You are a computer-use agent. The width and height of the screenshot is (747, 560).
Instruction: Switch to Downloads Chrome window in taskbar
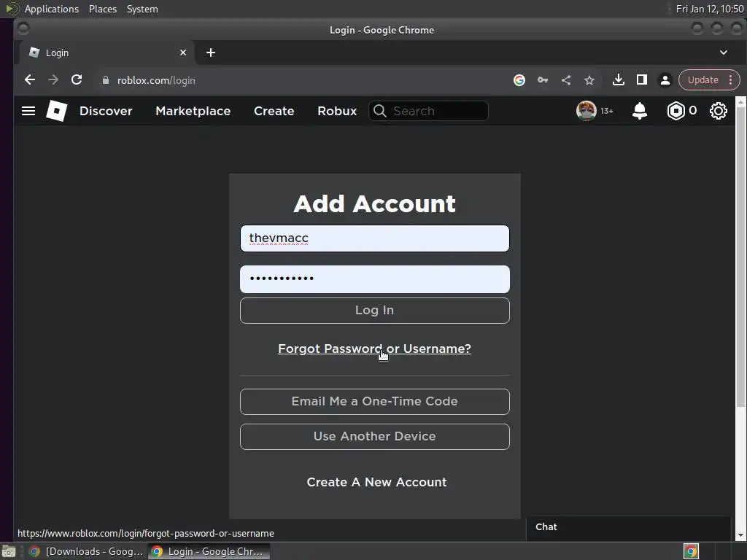86,551
